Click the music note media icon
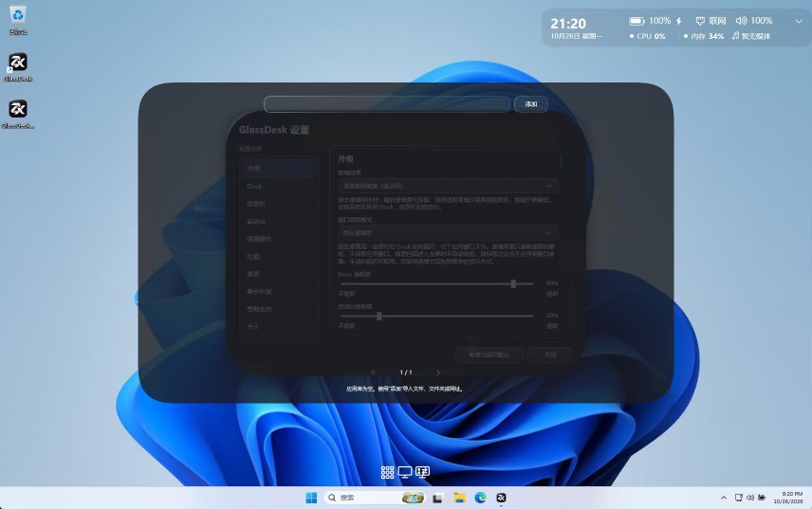 tap(735, 36)
